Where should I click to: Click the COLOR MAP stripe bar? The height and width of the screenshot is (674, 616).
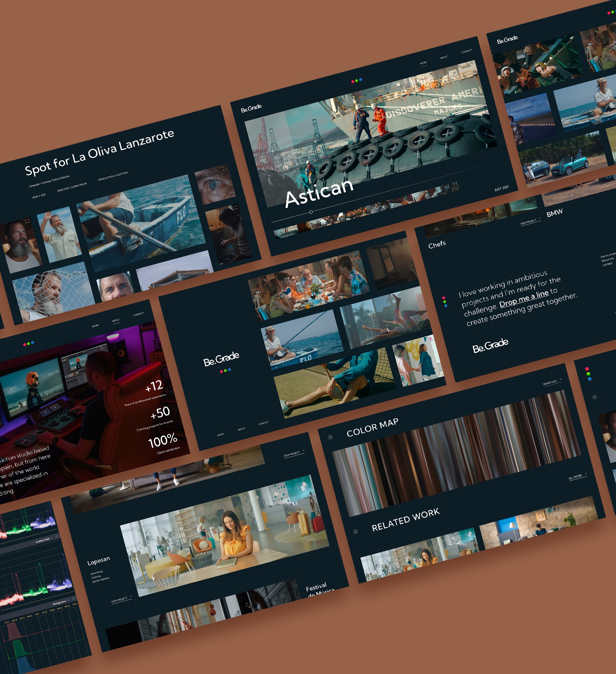click(457, 453)
